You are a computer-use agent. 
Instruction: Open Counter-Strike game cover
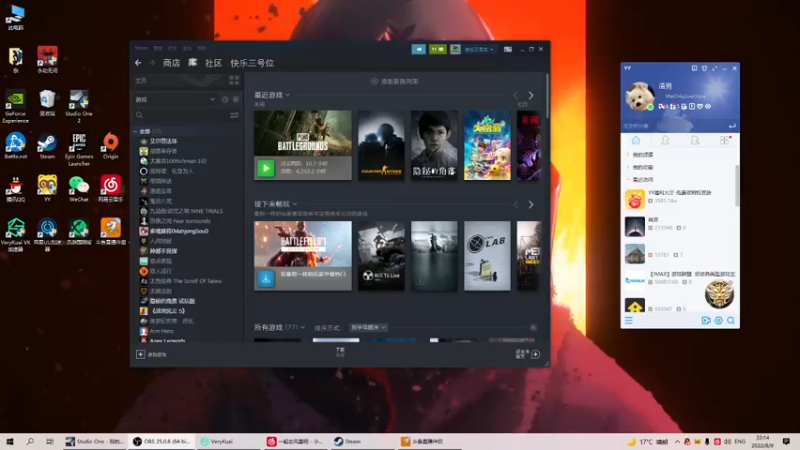pos(381,145)
